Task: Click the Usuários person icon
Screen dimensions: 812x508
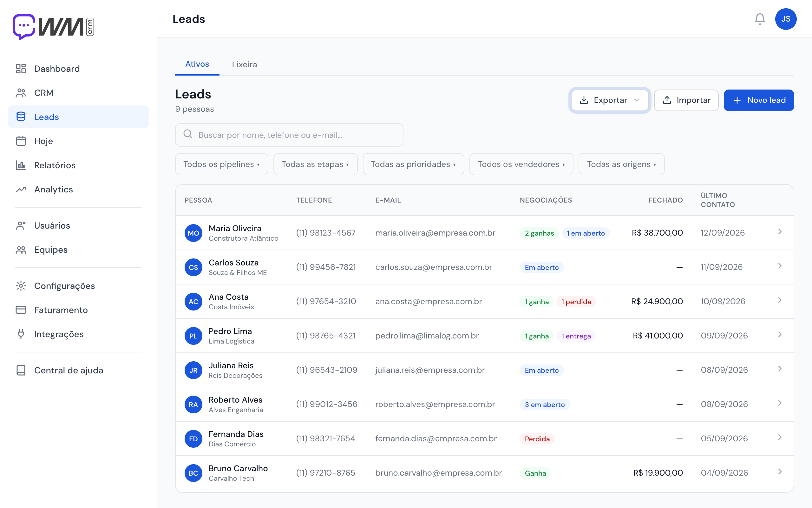Action: click(x=21, y=225)
